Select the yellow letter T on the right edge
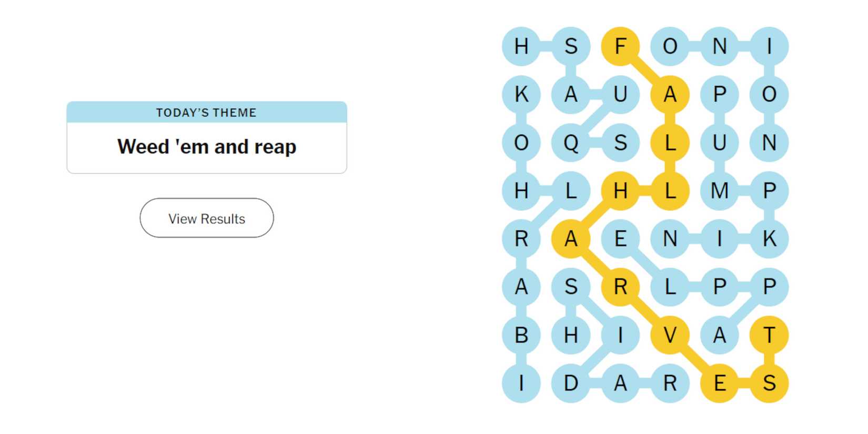The image size is (868, 434). point(769,335)
